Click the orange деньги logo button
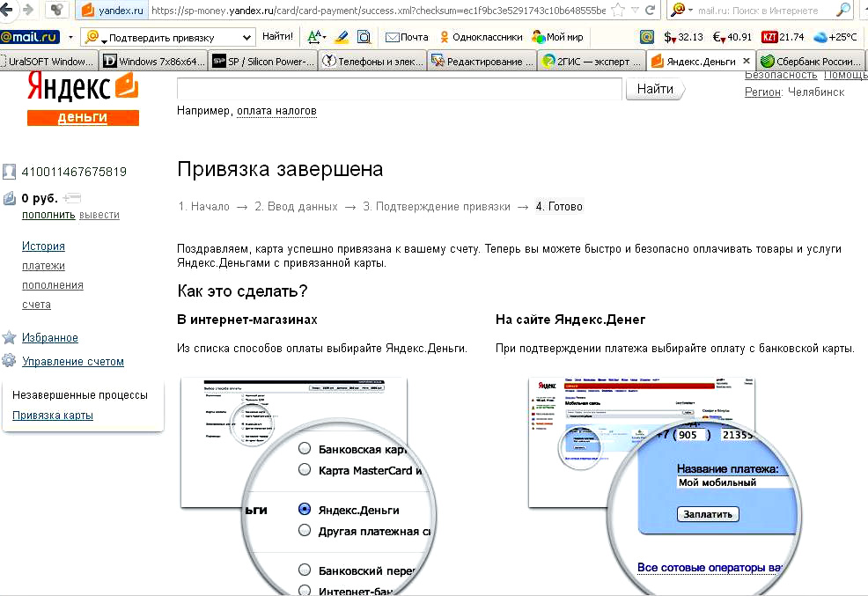Viewport: 868px width, 596px height. point(83,117)
